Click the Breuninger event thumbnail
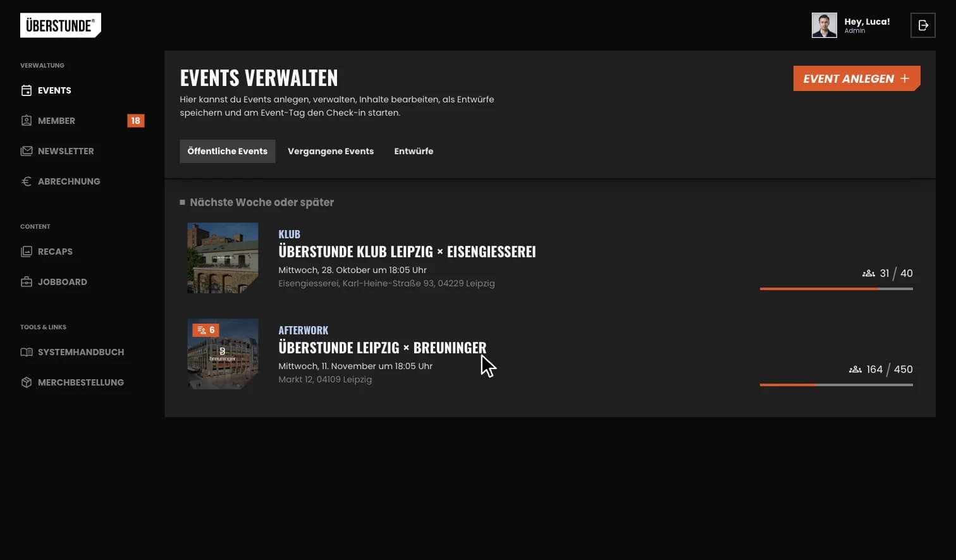This screenshot has height=560, width=956. pos(223,354)
